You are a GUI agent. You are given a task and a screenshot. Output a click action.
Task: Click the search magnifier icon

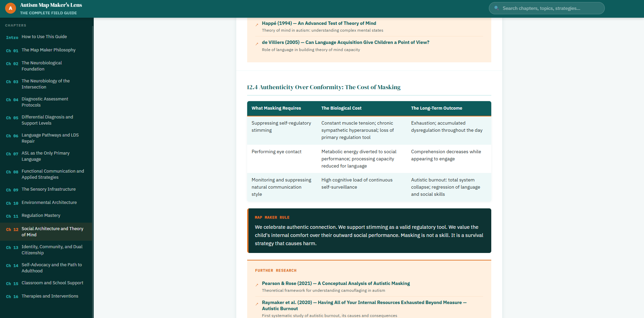point(496,8)
